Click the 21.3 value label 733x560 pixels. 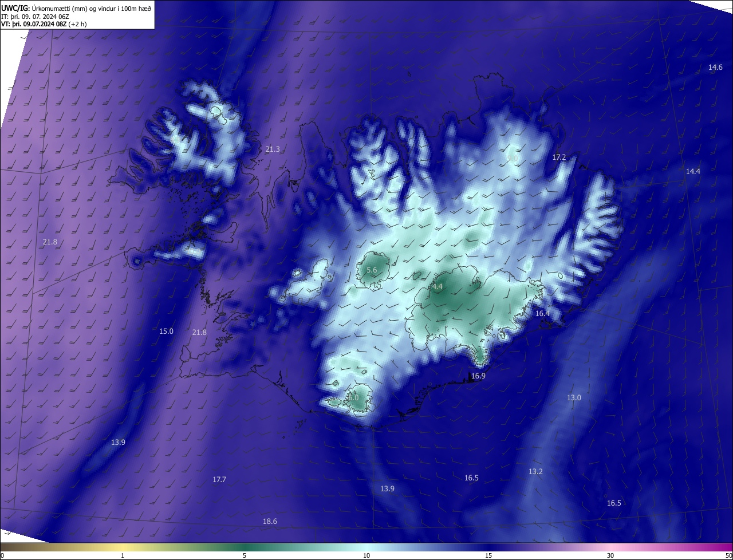click(273, 149)
